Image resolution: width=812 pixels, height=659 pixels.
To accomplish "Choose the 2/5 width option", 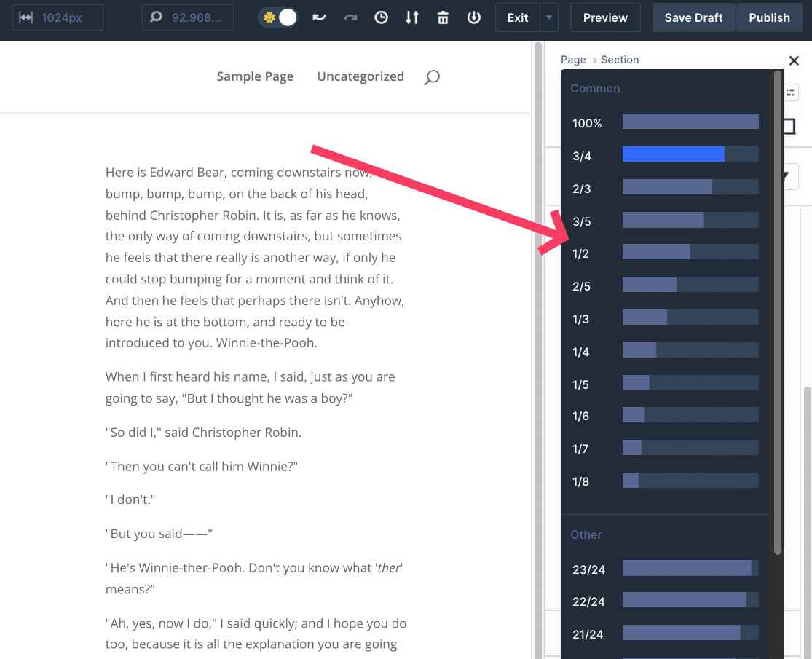I will point(665,285).
